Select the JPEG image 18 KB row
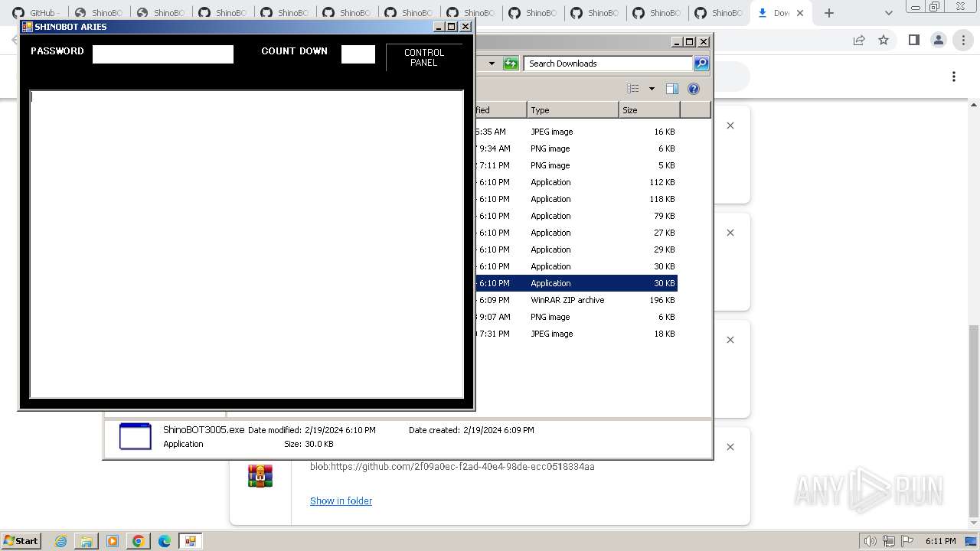Screen dimensions: 980x551 pos(576,334)
